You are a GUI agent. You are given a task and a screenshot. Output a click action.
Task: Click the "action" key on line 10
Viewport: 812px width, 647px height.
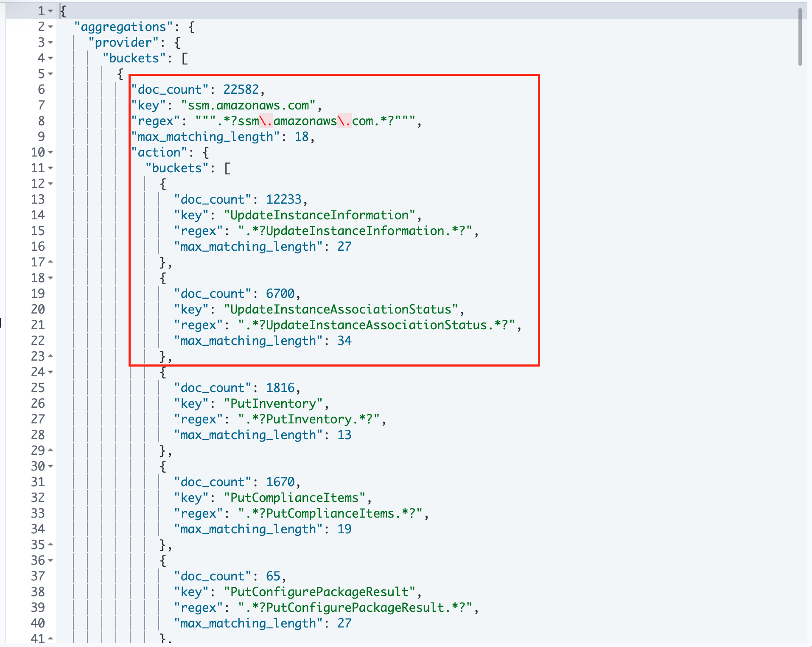tap(159, 152)
